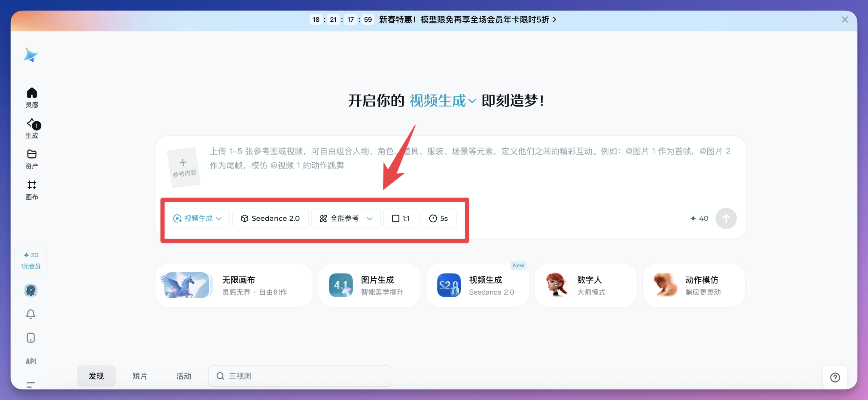The height and width of the screenshot is (400, 868).
Task: Open the 生成 (Generate) panel with notification badge
Action: [x=32, y=128]
